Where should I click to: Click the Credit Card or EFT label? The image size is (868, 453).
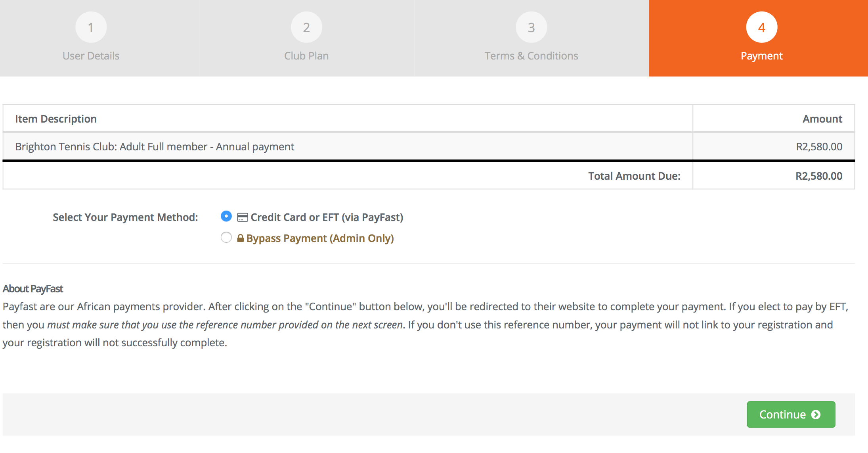327,217
